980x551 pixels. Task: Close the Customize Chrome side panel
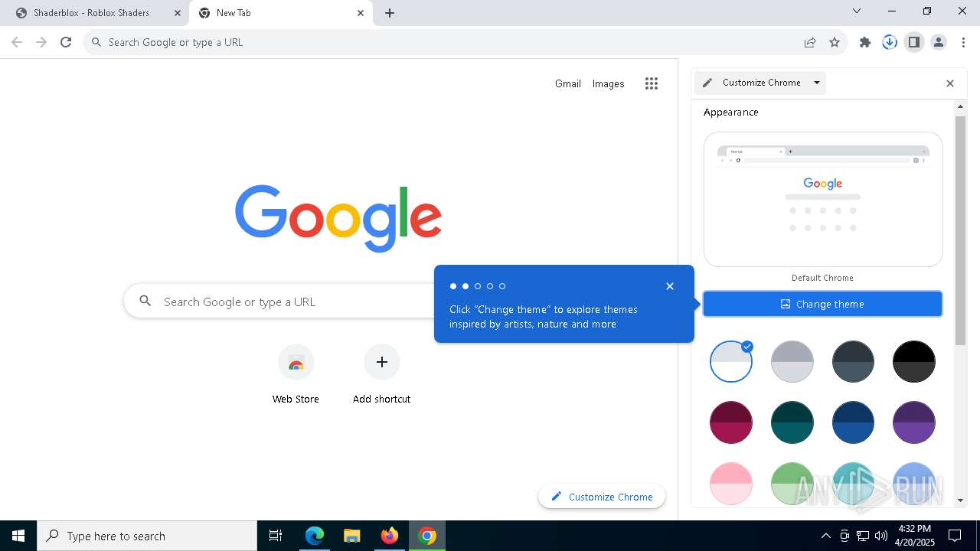(x=950, y=83)
